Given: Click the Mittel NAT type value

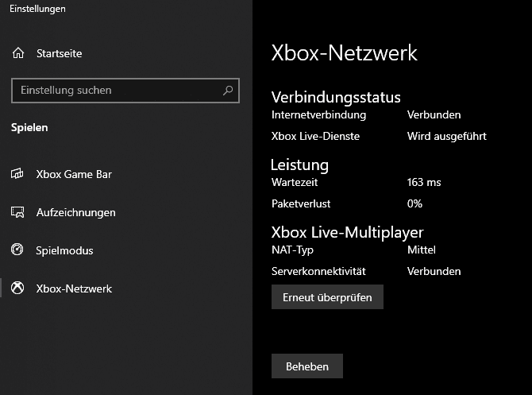Looking at the screenshot, I should pyautogui.click(x=422, y=250).
